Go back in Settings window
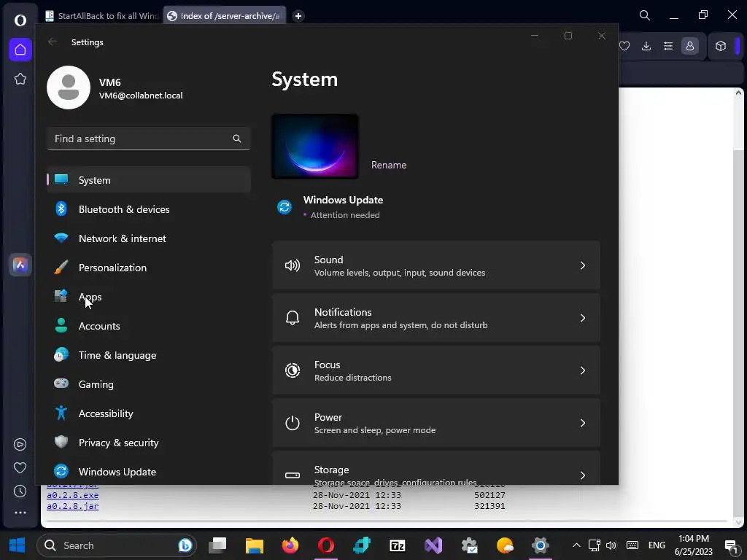747x560 pixels. [53, 42]
